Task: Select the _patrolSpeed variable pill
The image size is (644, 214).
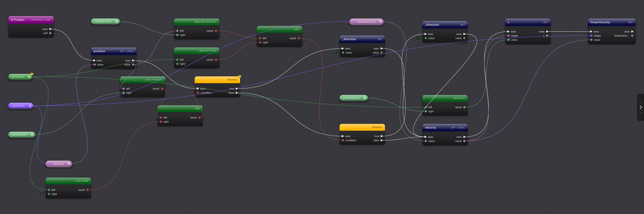Action: point(354,98)
